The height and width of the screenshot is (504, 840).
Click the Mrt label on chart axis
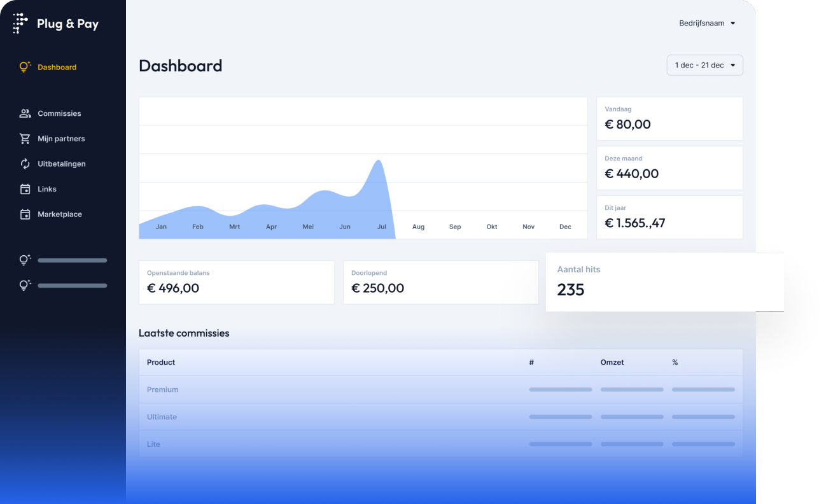click(235, 227)
